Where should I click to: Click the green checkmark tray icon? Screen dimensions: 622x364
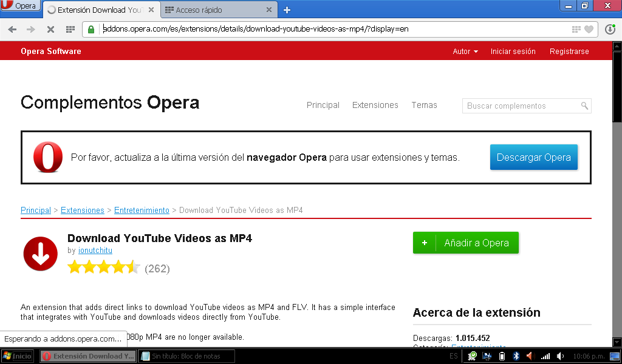[472, 356]
